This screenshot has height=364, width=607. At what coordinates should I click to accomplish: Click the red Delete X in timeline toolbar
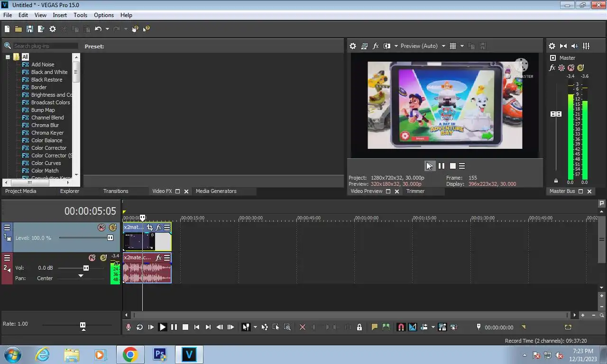[x=303, y=327]
